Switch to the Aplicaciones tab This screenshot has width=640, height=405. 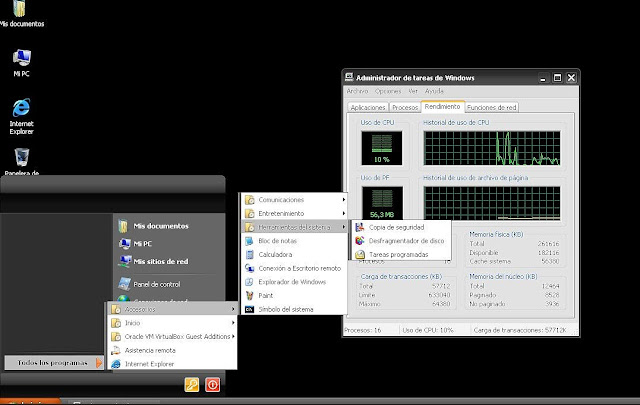368,107
